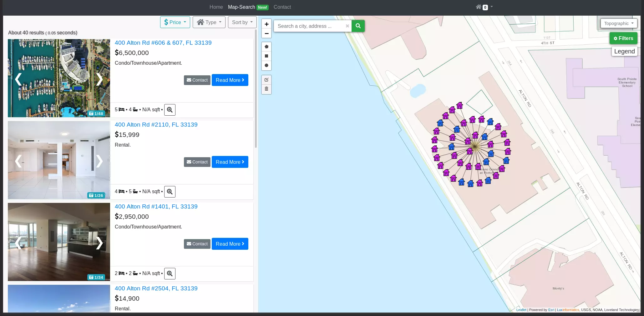The width and height of the screenshot is (644, 316).
Task: Advance the #1401 listing photo carousel
Action: (99, 243)
